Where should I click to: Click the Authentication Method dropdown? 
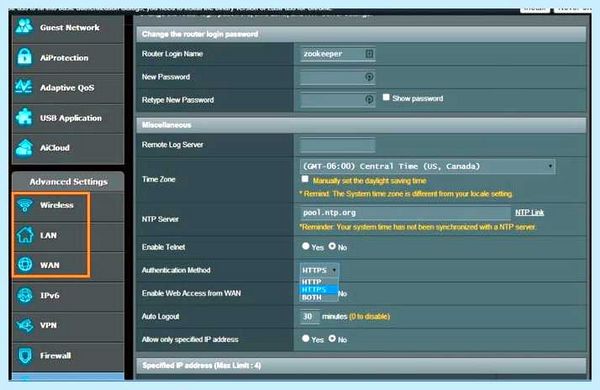point(319,270)
